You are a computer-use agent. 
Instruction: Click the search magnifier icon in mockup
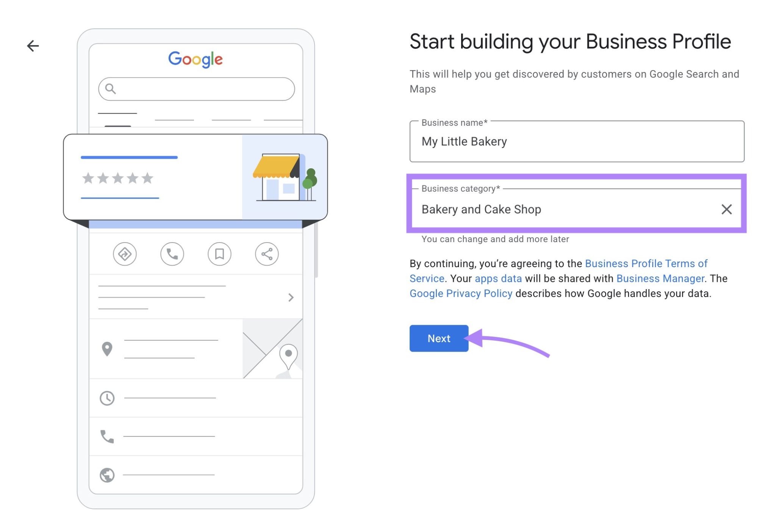[x=110, y=89]
